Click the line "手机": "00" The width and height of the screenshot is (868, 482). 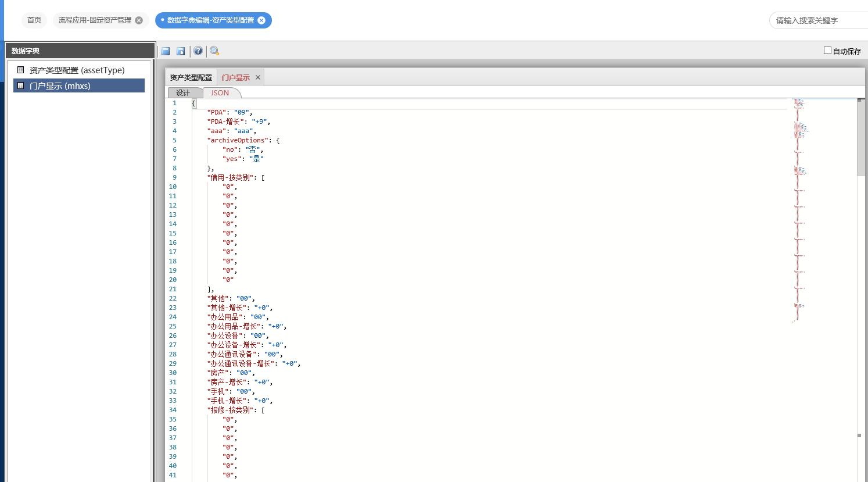(x=231, y=391)
